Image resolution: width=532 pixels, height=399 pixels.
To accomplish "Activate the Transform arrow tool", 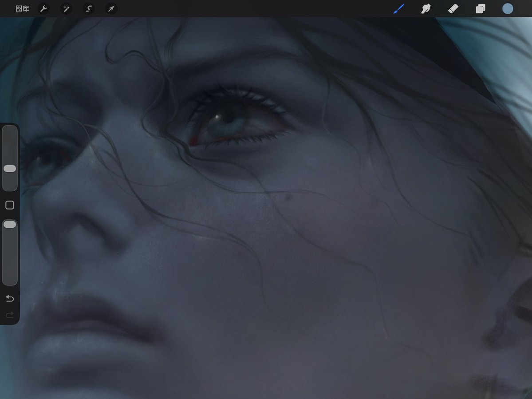I will point(111,9).
